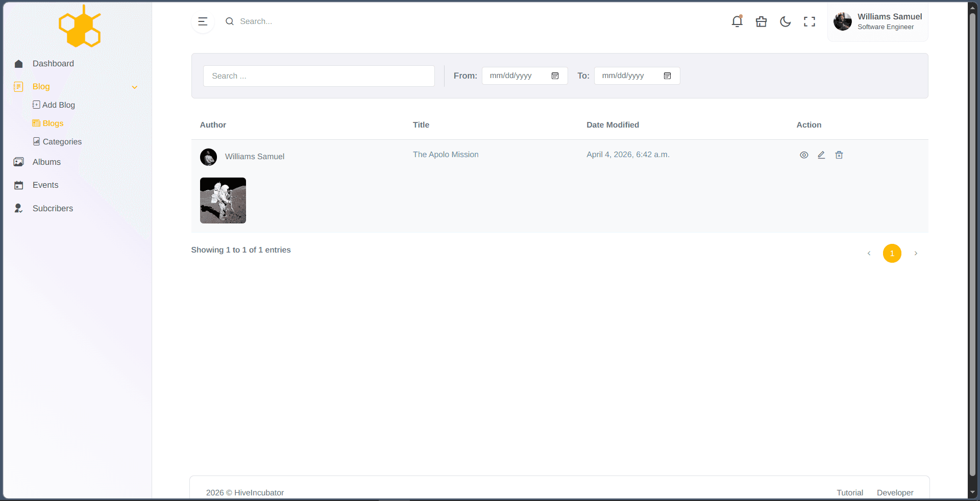Screen dimensions: 980x501
Task: Click the Subcribers person icon
Action: tap(18, 208)
